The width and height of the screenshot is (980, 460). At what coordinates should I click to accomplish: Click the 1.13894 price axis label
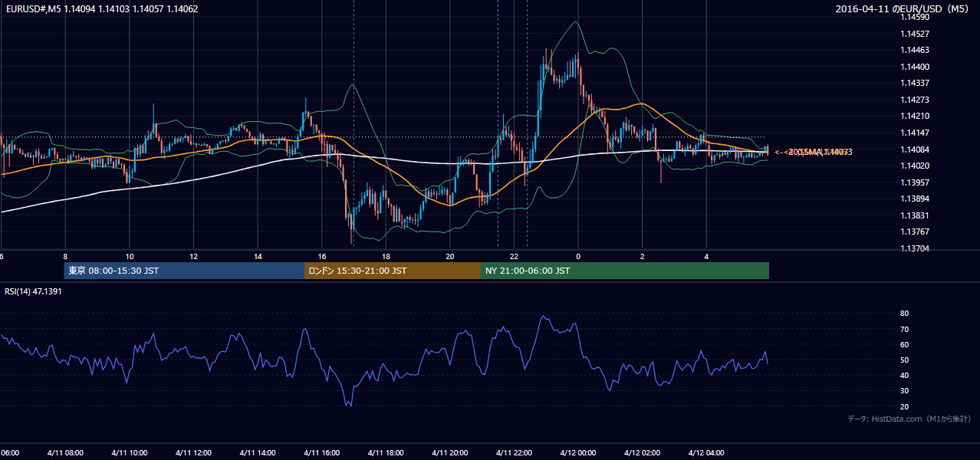[916, 199]
